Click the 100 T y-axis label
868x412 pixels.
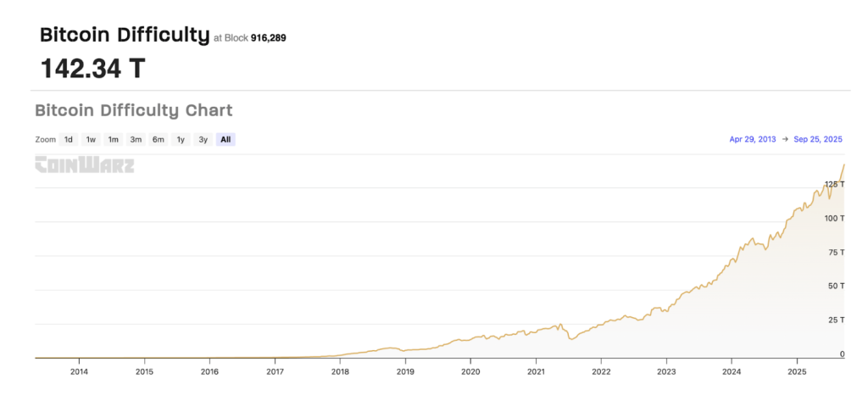click(835, 218)
